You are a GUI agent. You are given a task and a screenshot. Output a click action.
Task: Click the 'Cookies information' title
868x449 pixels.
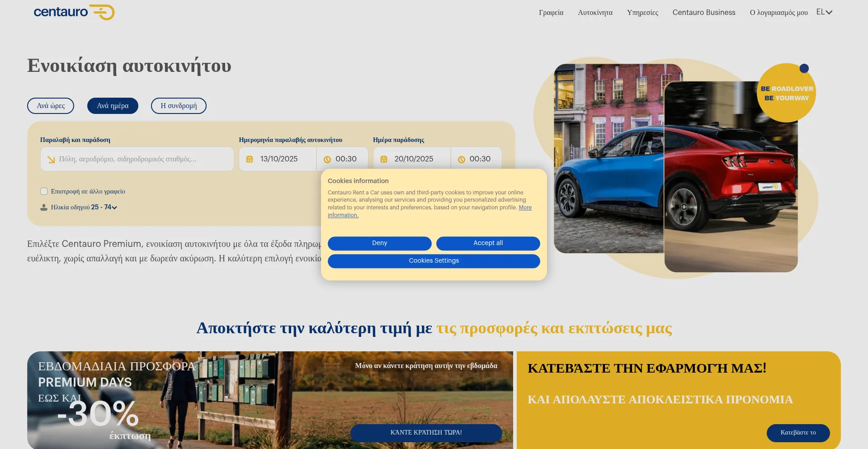pyautogui.click(x=358, y=181)
